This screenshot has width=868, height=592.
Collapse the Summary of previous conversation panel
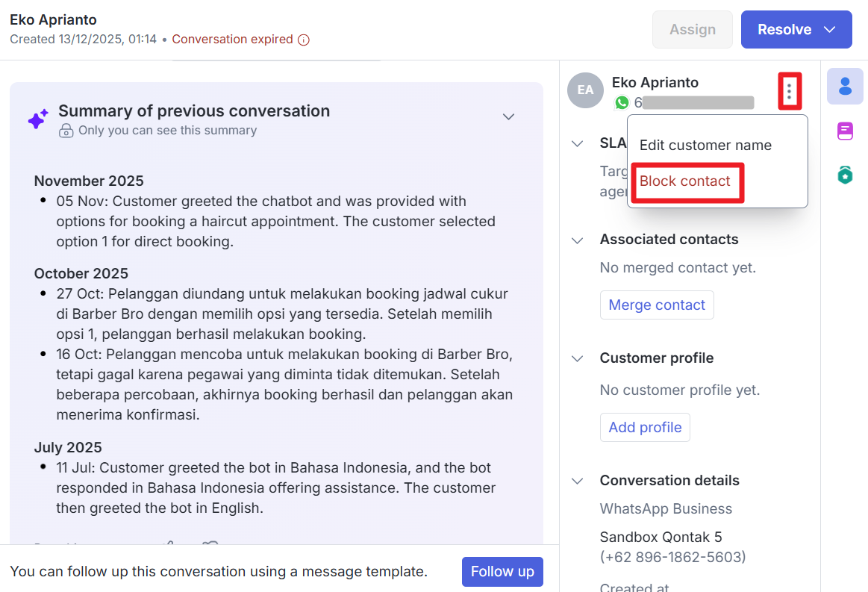coord(508,117)
